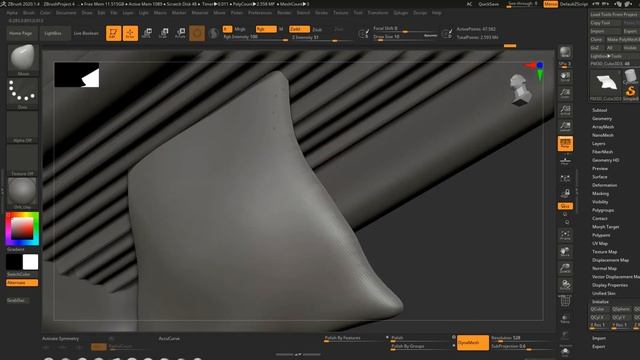This screenshot has height=360, width=640.
Task: Click the Actual size icon
Action: (565, 110)
